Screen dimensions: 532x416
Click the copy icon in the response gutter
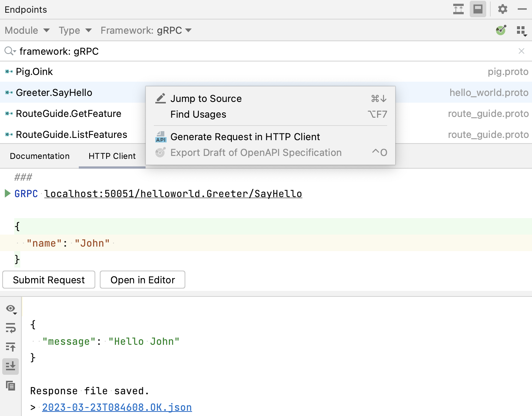point(11,386)
